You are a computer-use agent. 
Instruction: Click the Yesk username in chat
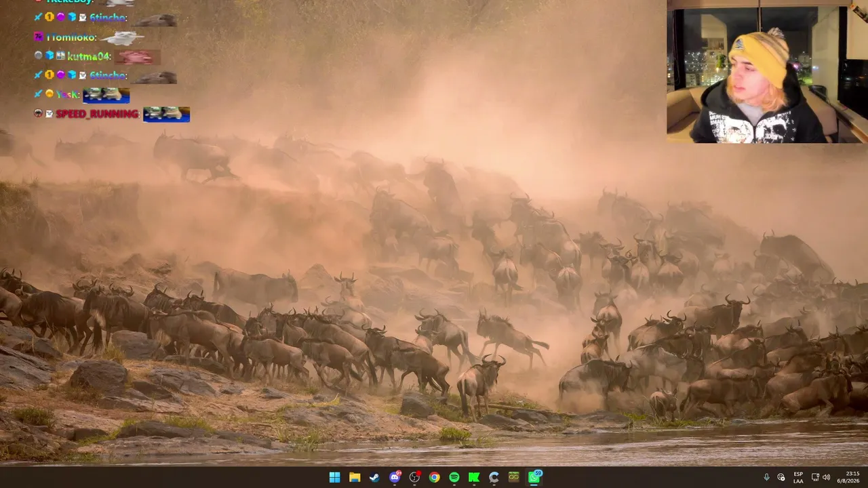click(x=68, y=94)
